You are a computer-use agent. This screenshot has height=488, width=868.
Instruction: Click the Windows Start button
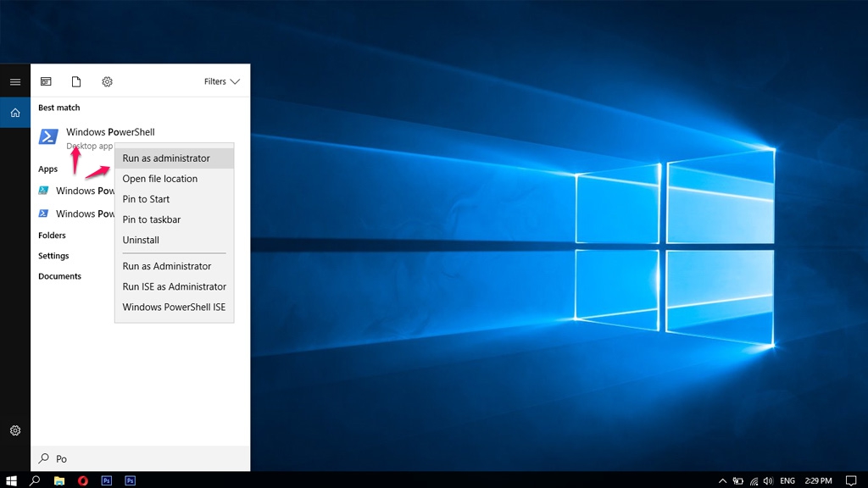[11, 480]
